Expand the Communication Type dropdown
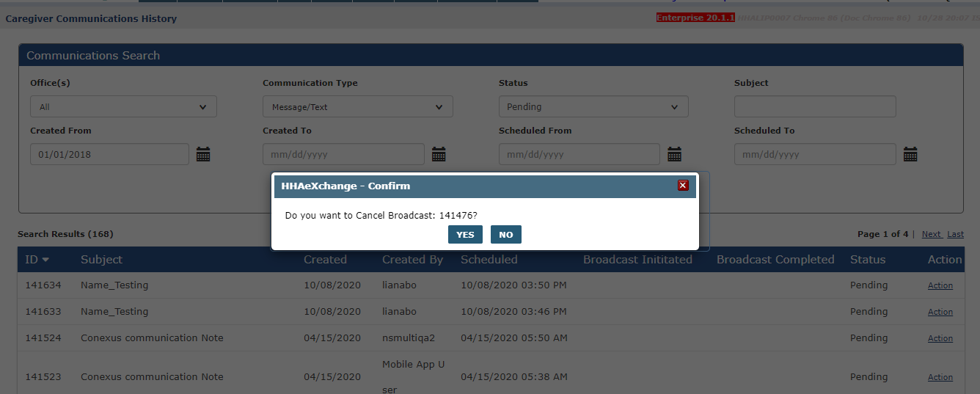 click(357, 106)
